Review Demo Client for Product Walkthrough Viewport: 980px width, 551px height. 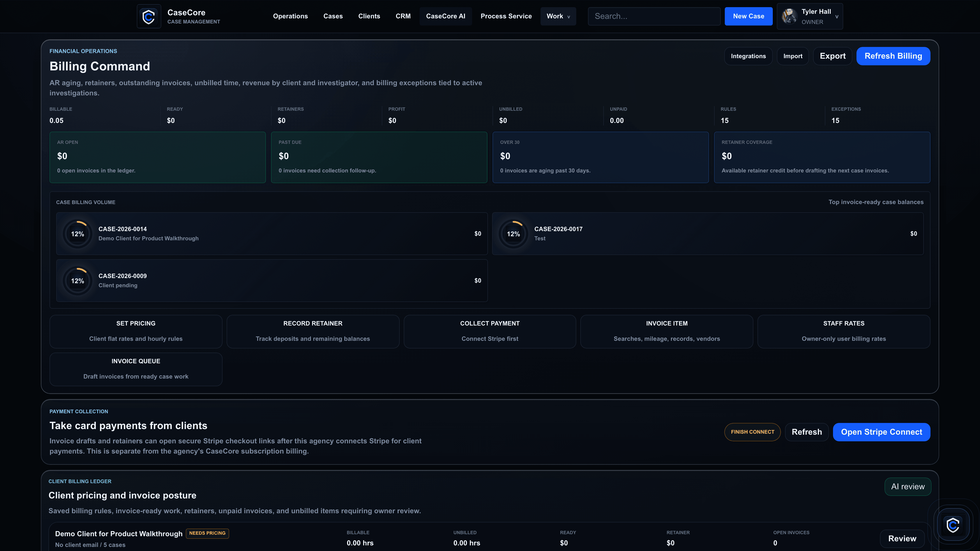click(902, 539)
